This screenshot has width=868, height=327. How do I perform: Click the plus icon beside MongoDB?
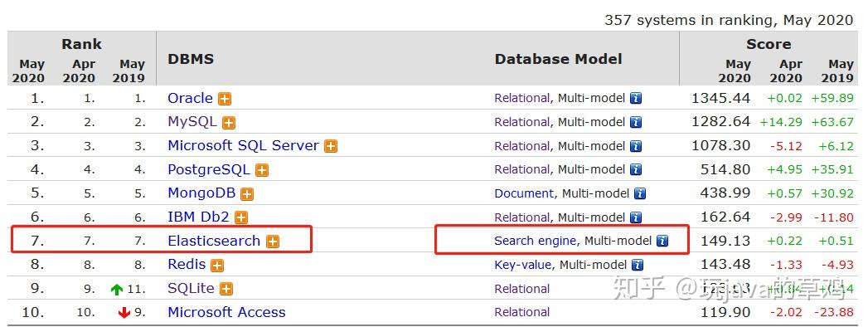tap(247, 194)
